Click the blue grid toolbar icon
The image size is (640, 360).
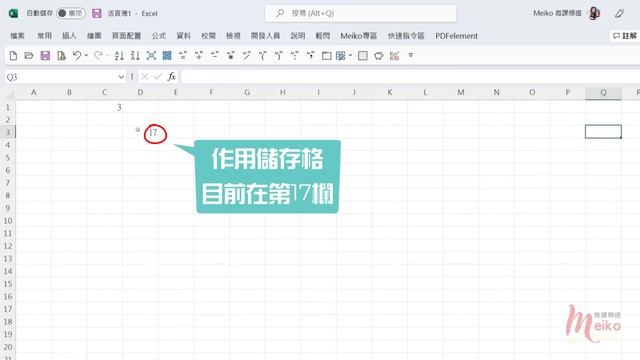pyautogui.click(x=167, y=56)
